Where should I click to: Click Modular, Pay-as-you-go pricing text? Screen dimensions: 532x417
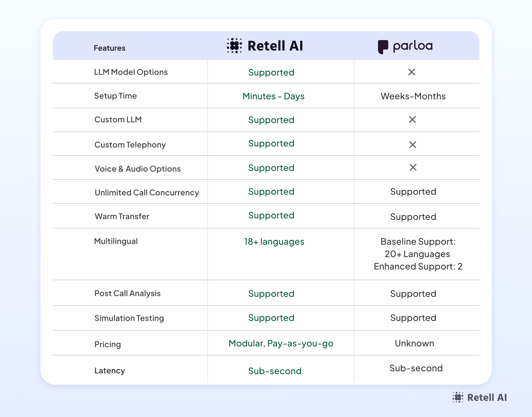[281, 344]
